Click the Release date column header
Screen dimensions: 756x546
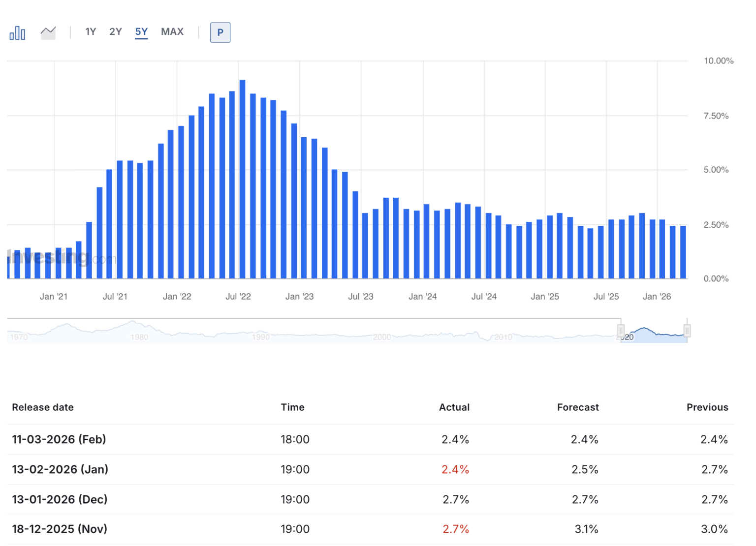43,407
